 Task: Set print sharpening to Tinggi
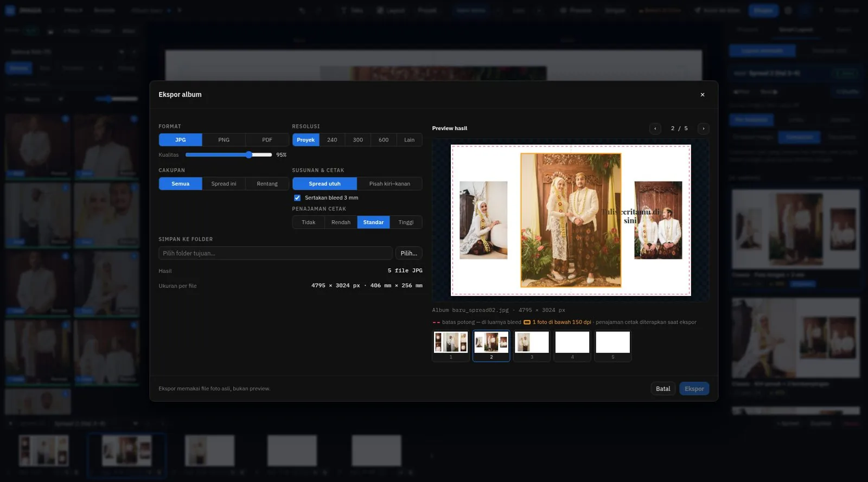point(406,222)
